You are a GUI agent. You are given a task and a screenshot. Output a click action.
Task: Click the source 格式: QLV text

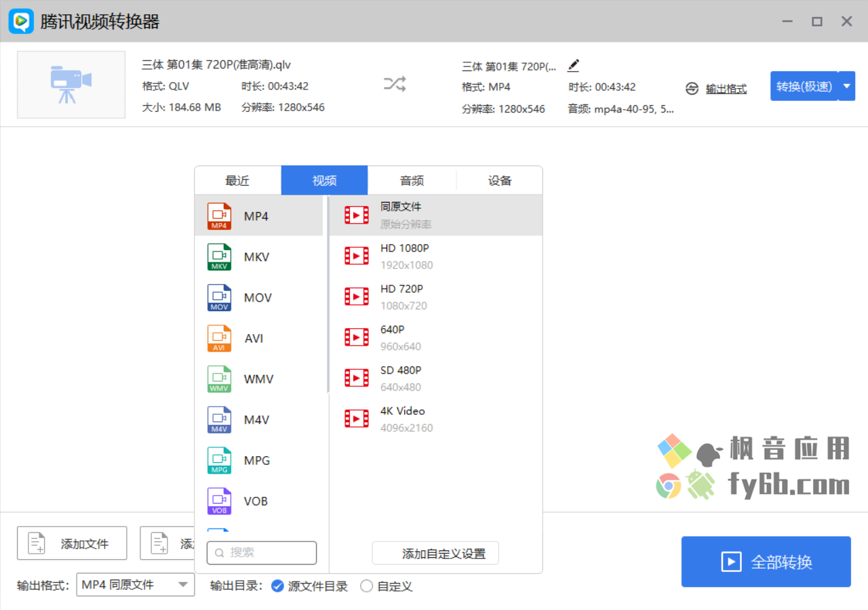[x=166, y=86]
